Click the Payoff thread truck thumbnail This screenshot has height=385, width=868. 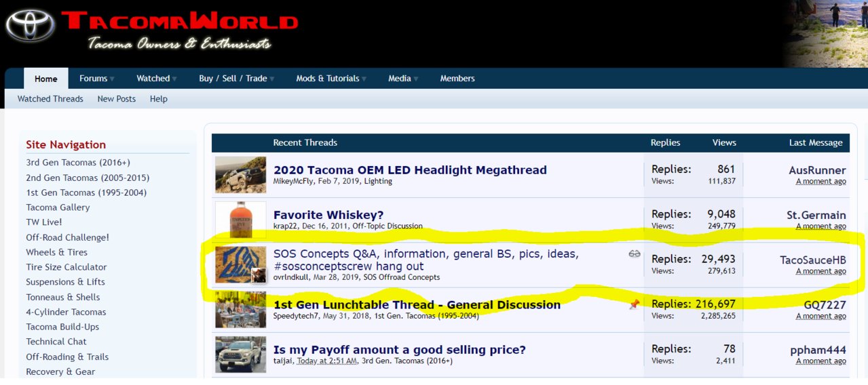tap(241, 354)
